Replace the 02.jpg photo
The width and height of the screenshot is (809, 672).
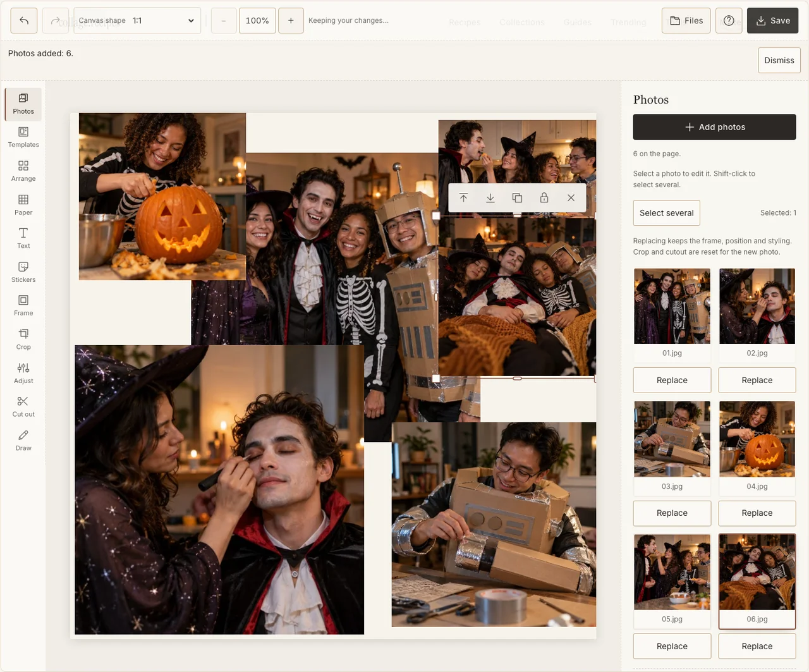point(757,381)
